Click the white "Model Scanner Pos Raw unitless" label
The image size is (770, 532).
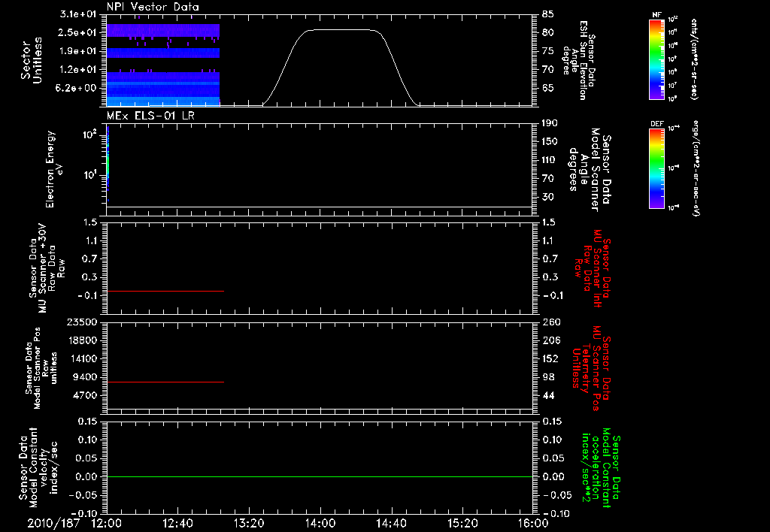click(41, 368)
